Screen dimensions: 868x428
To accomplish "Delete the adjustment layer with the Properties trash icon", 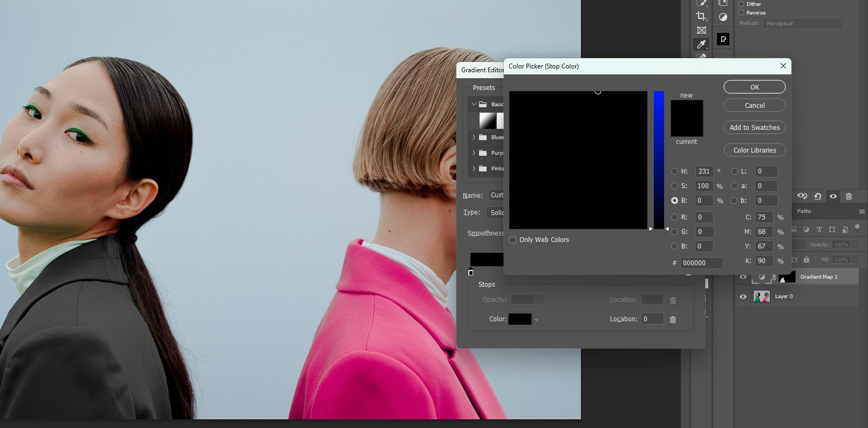I will pyautogui.click(x=849, y=196).
